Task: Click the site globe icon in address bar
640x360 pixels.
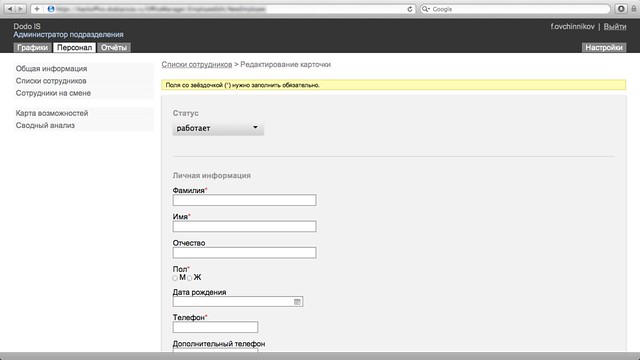Action: [x=51, y=9]
